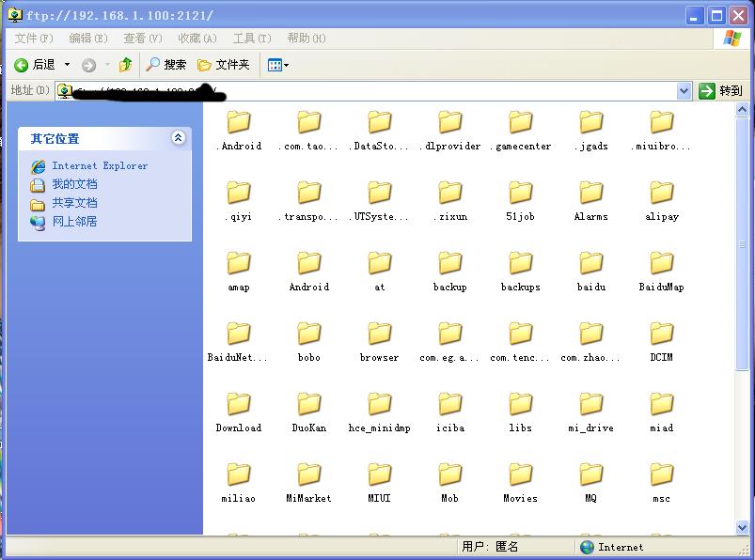This screenshot has width=755, height=560.
Task: Select the amap folder
Action: pyautogui.click(x=239, y=272)
